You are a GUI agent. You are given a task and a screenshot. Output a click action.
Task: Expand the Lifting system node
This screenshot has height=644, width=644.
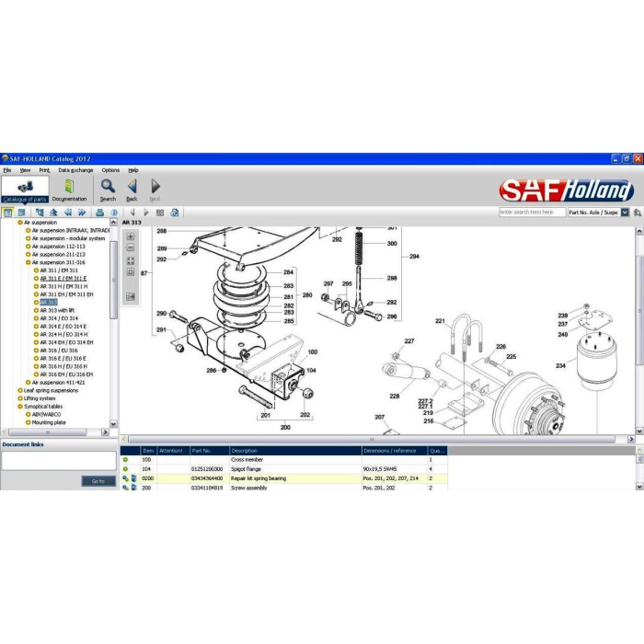19,398
